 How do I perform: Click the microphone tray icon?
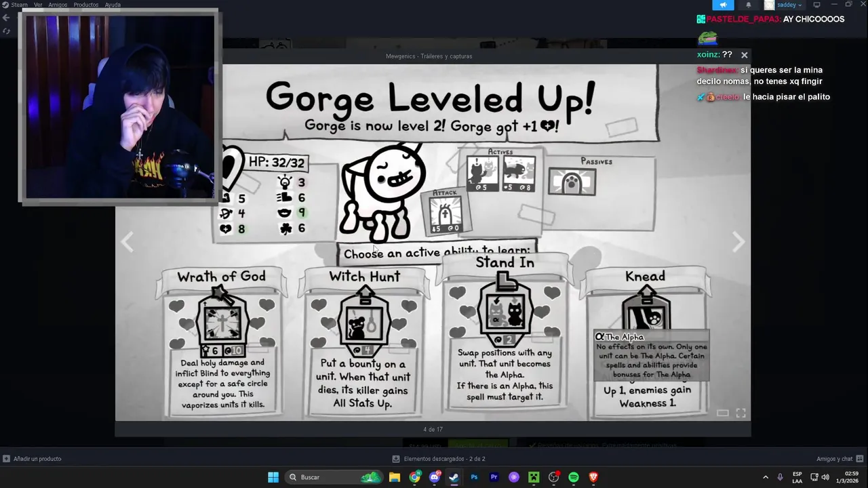click(x=780, y=477)
